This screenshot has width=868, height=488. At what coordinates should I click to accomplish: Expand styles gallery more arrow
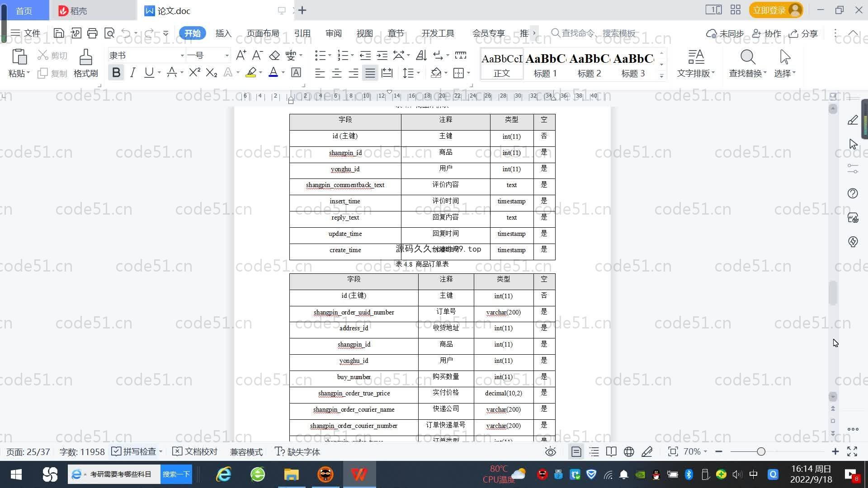click(661, 76)
